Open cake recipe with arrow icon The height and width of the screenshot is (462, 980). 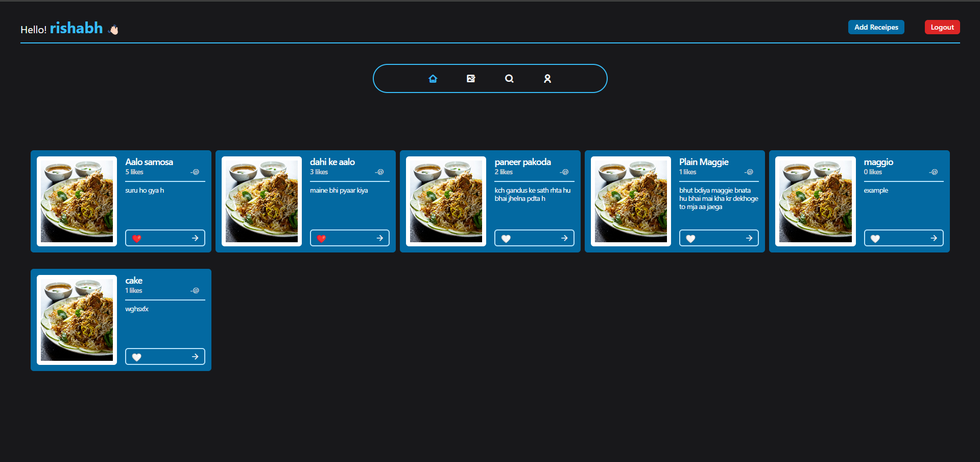195,357
